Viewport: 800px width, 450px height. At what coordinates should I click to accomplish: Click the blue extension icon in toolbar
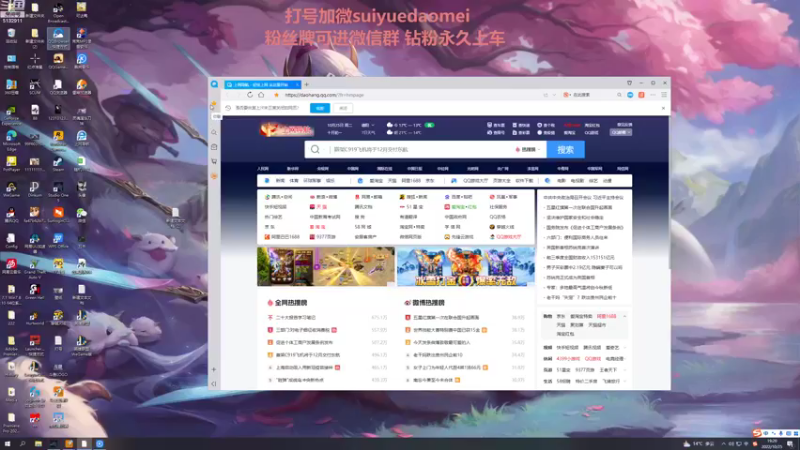coord(630,95)
